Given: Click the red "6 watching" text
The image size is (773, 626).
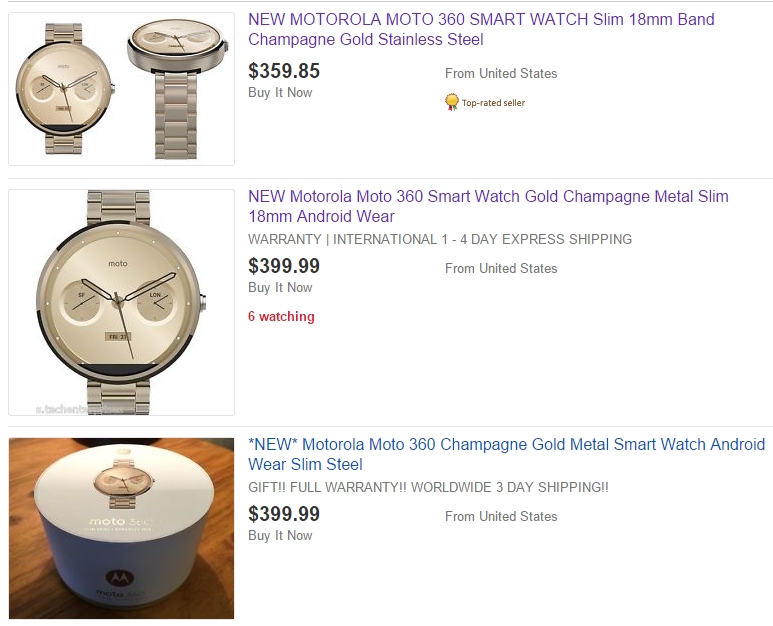Looking at the screenshot, I should (x=281, y=317).
